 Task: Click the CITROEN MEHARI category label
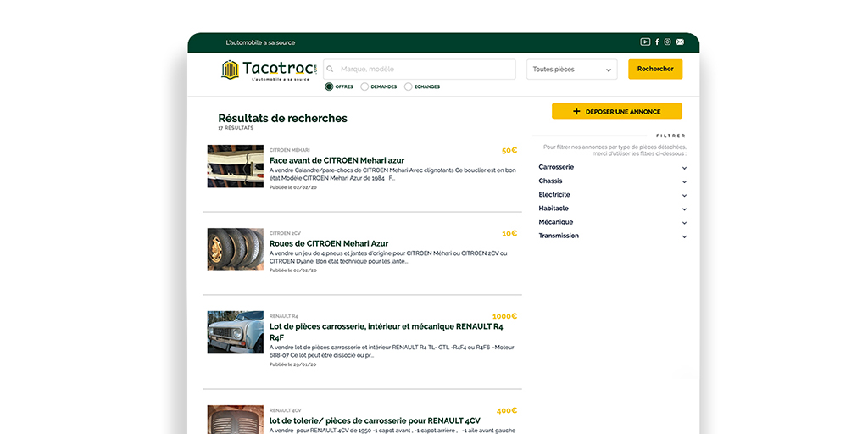(290, 150)
